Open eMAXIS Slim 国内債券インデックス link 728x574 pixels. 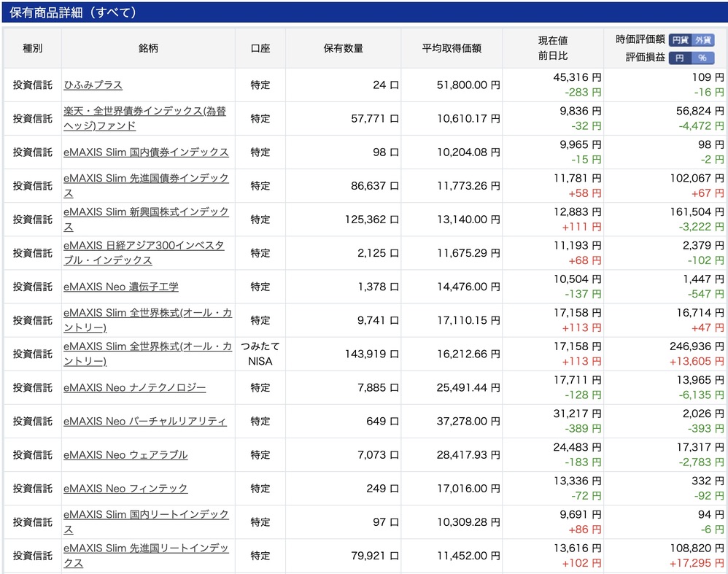pos(146,152)
